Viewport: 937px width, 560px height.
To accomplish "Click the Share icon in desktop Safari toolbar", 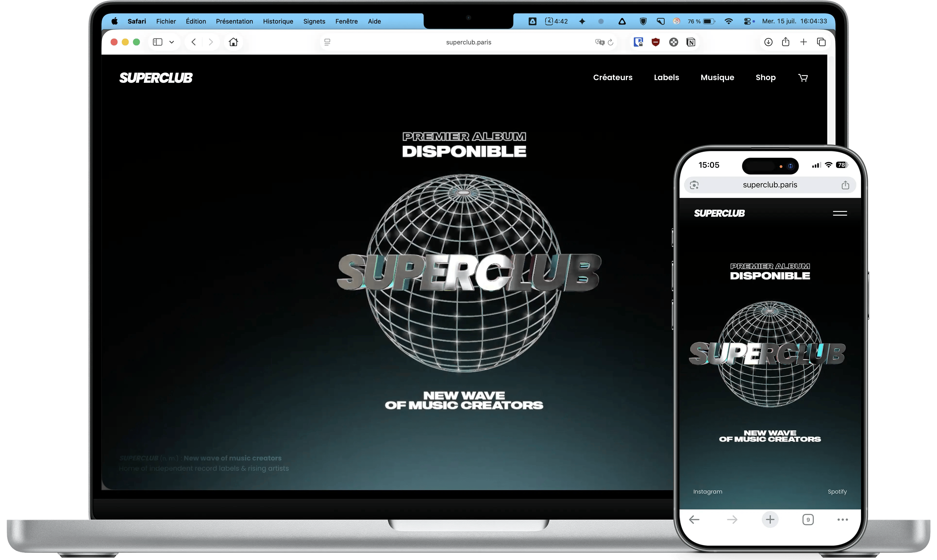I will (x=785, y=42).
